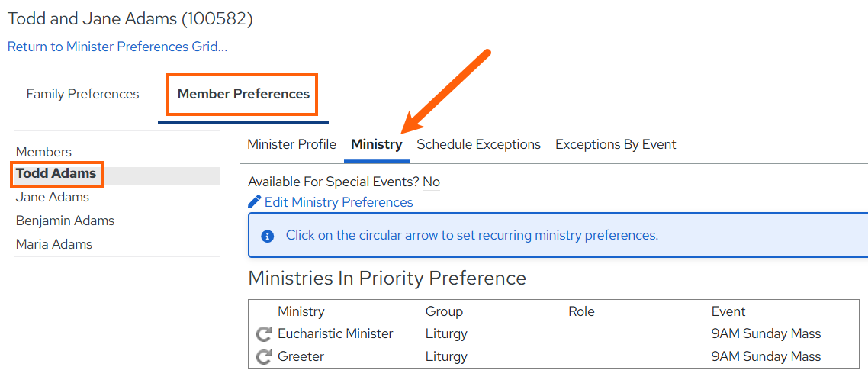Select Todd Adams in the Members list
The width and height of the screenshot is (868, 380).
(x=56, y=173)
